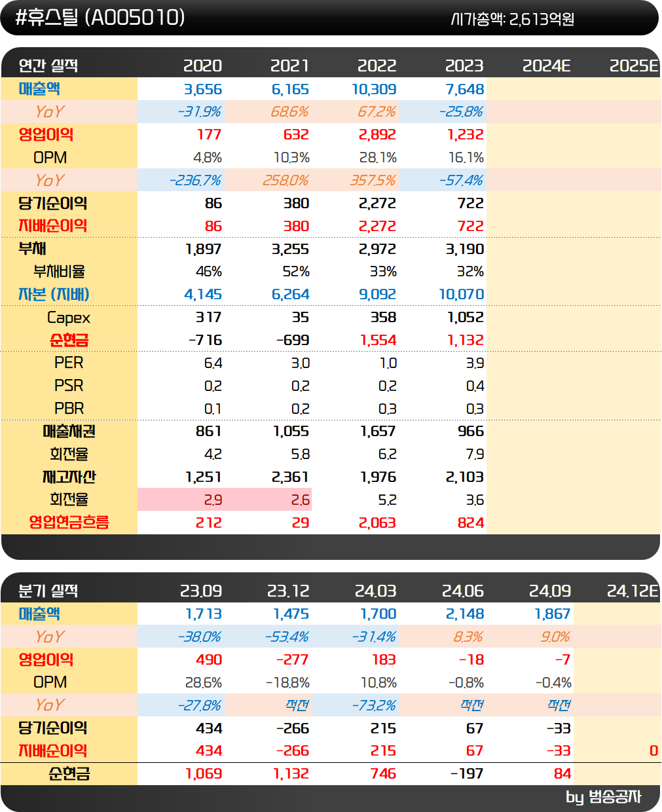
Task: Click the 2023 부채 value 3,190
Action: coord(465,249)
